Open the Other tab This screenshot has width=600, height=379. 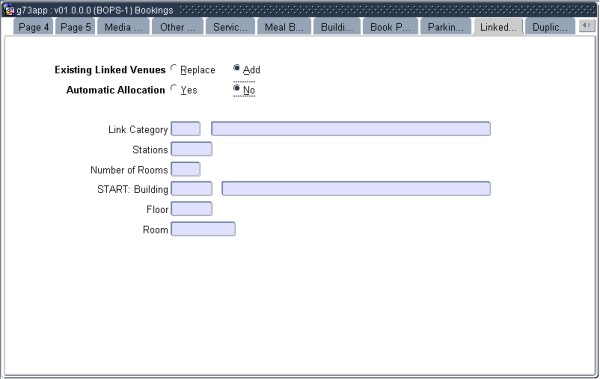click(x=178, y=27)
